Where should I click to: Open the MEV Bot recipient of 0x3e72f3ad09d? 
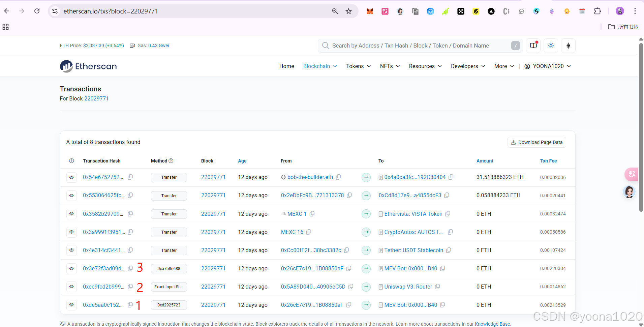(x=411, y=268)
